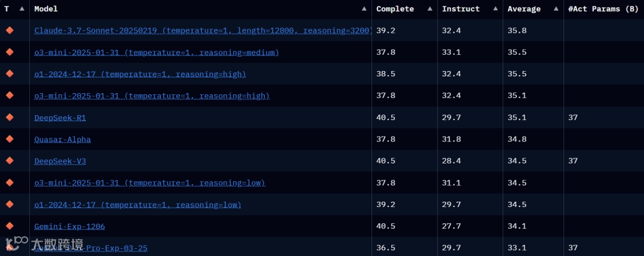
Task: Select the Instruct value 28.4 for DeepSeek-V3
Action: pyautogui.click(x=451, y=161)
